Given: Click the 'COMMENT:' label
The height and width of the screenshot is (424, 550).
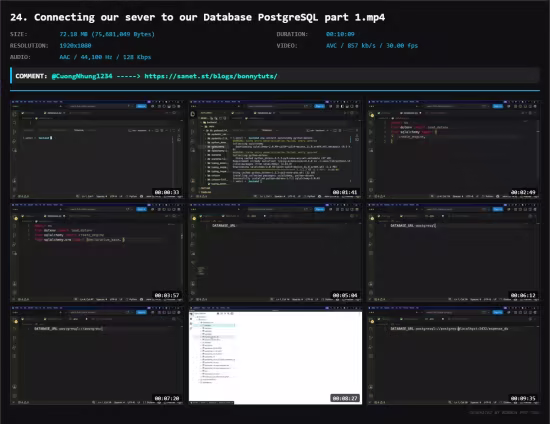Looking at the screenshot, I should [x=31, y=76].
